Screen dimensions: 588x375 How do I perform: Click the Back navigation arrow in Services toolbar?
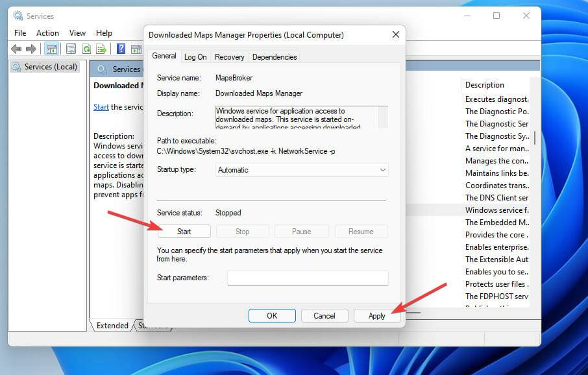(16, 49)
